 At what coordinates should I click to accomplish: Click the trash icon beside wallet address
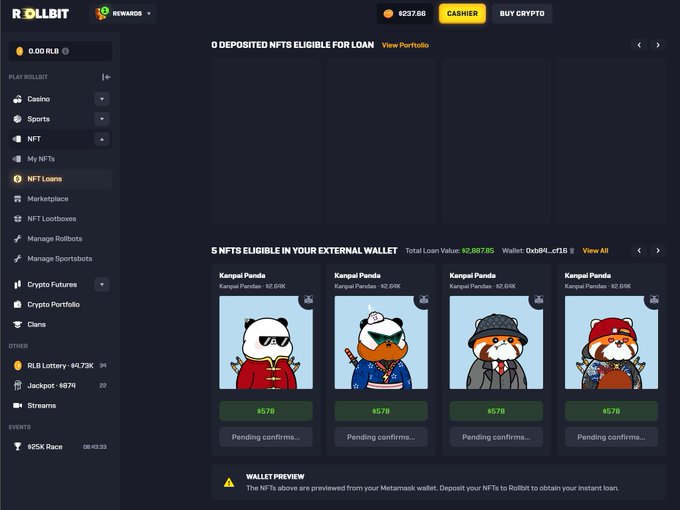(572, 251)
